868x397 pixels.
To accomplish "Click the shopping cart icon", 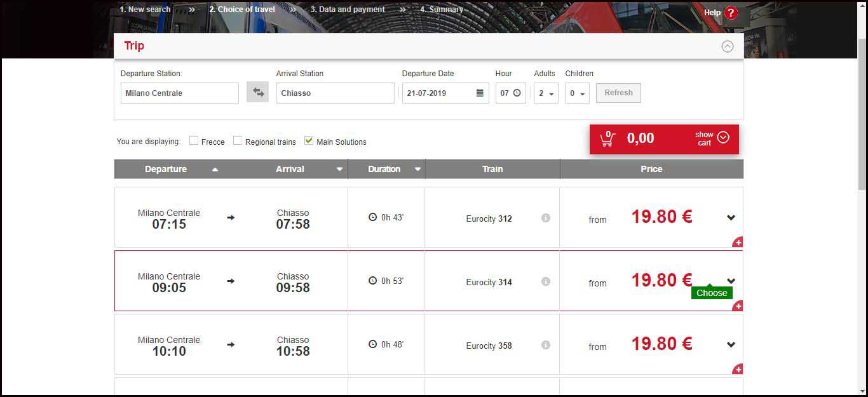I will pyautogui.click(x=607, y=138).
